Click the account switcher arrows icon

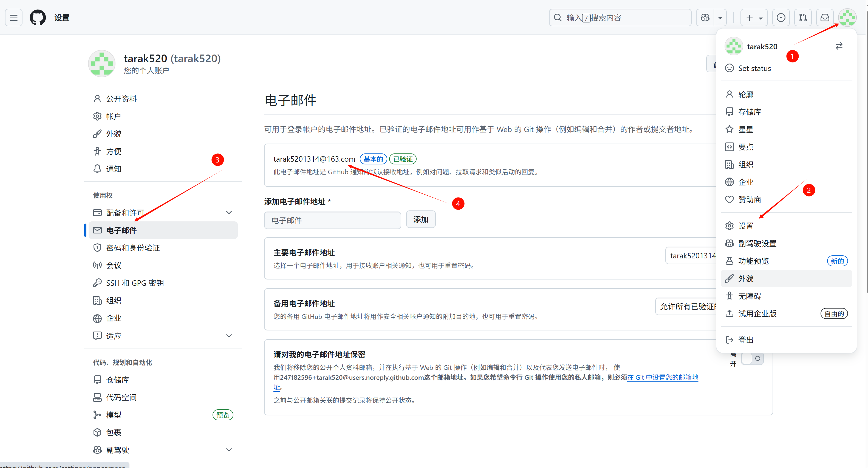(839, 46)
